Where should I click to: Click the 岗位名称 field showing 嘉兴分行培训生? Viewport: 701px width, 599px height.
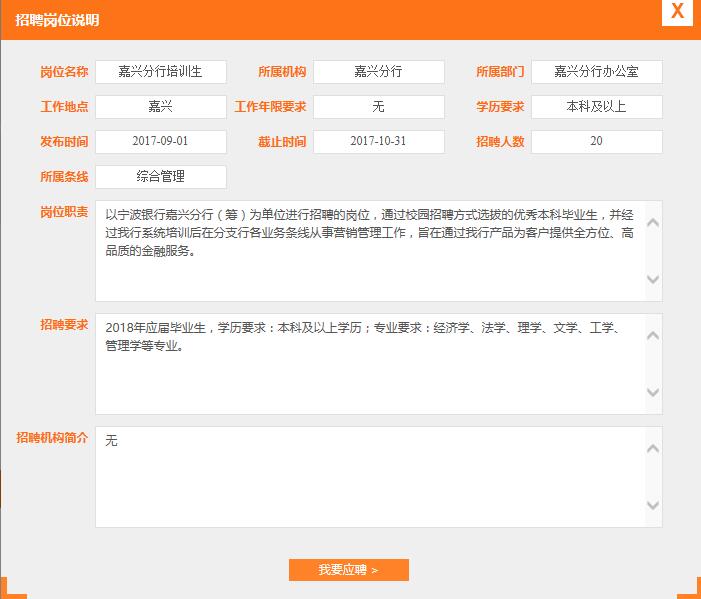[161, 72]
